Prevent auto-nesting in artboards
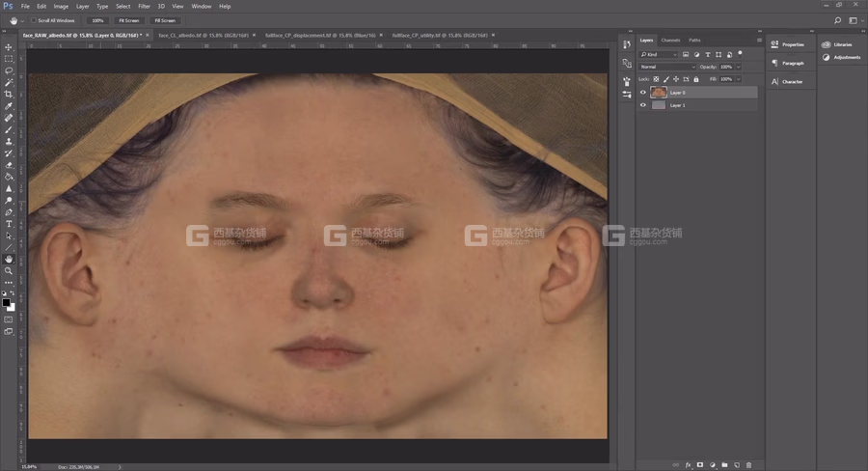This screenshot has width=868, height=471. pyautogui.click(x=686, y=79)
